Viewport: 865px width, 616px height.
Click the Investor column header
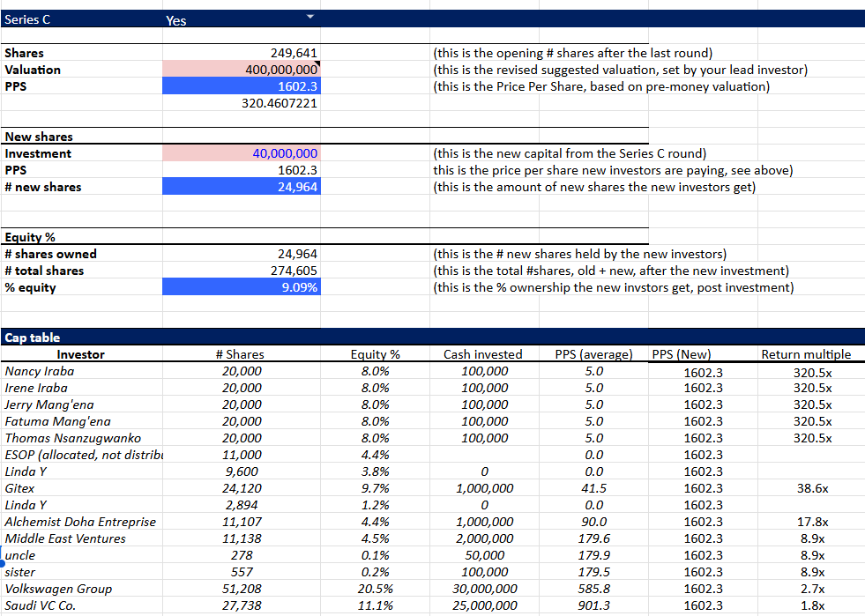pos(80,354)
